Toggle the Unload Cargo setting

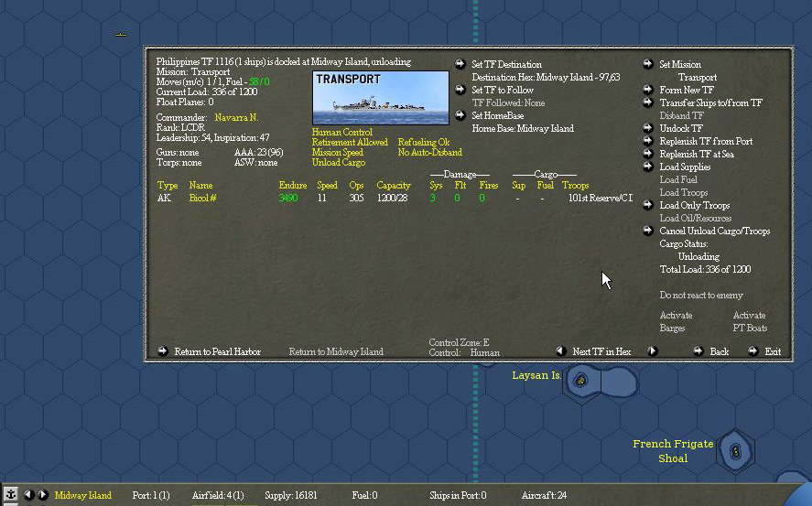coord(338,163)
